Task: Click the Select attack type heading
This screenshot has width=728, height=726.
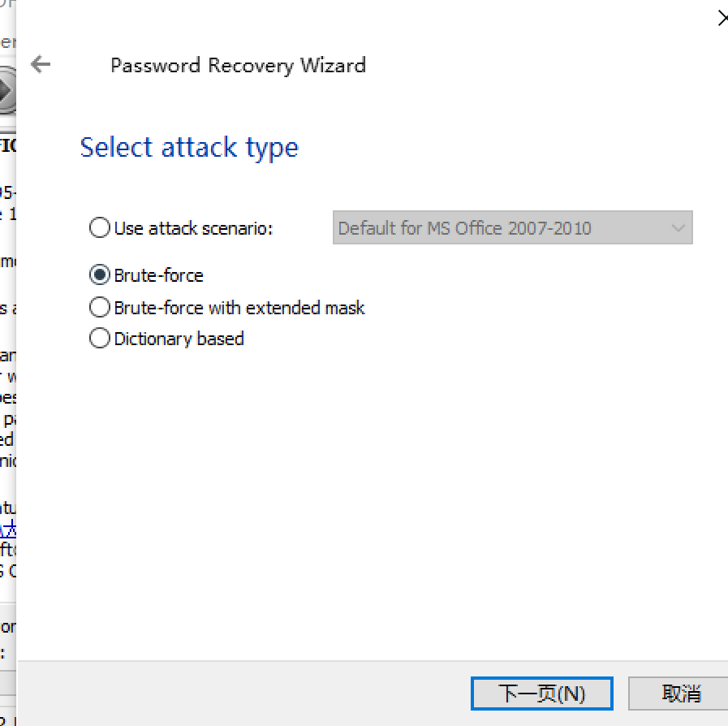Action: (x=189, y=147)
